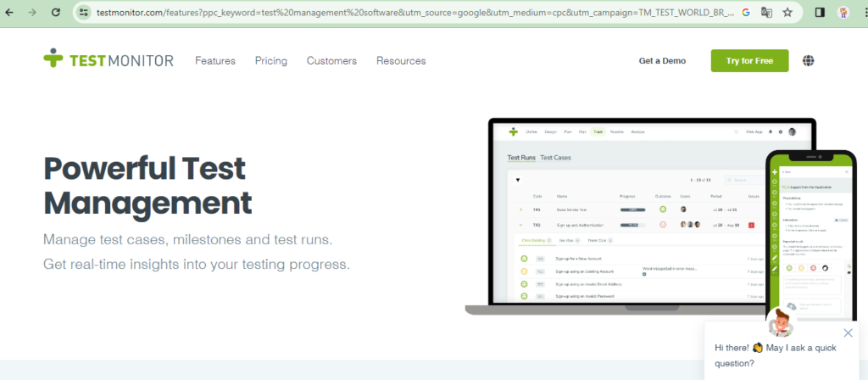Click the phone mockup image

[811, 236]
